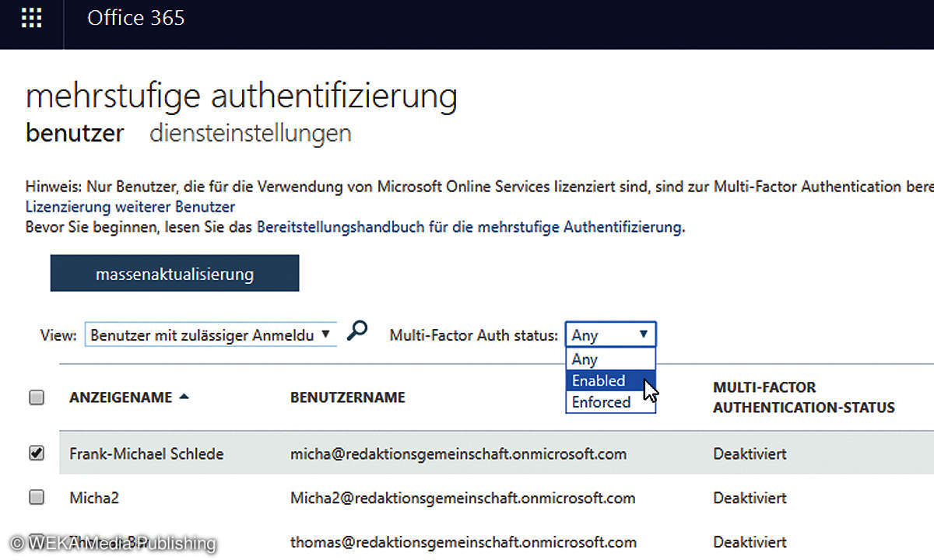Image resolution: width=934 pixels, height=560 pixels.
Task: Click the massenaktualisierung button
Action: pyautogui.click(x=175, y=274)
